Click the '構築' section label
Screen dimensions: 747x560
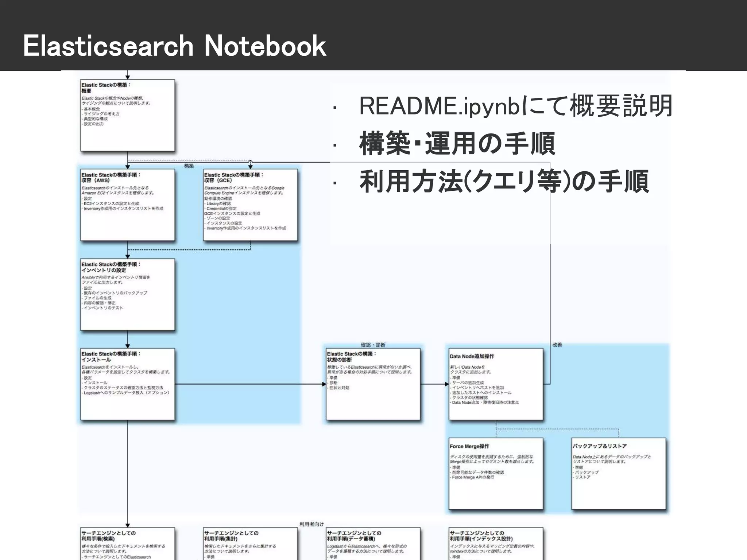click(x=189, y=166)
